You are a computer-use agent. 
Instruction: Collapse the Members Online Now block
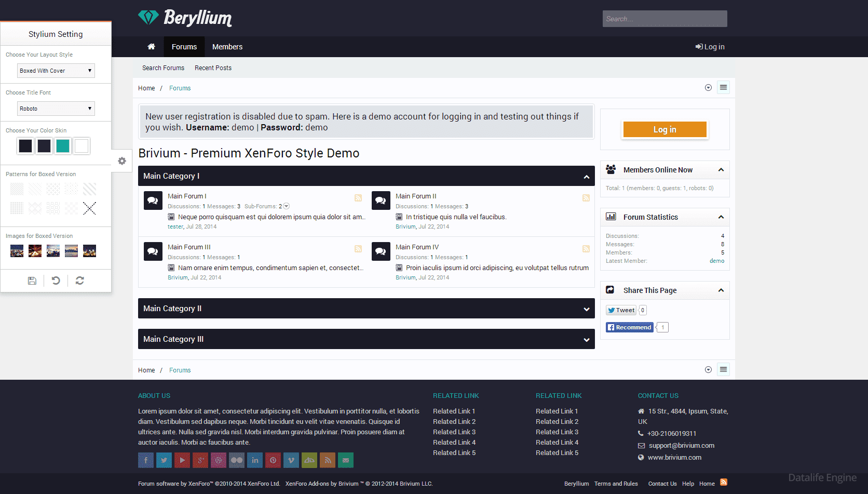[721, 170]
